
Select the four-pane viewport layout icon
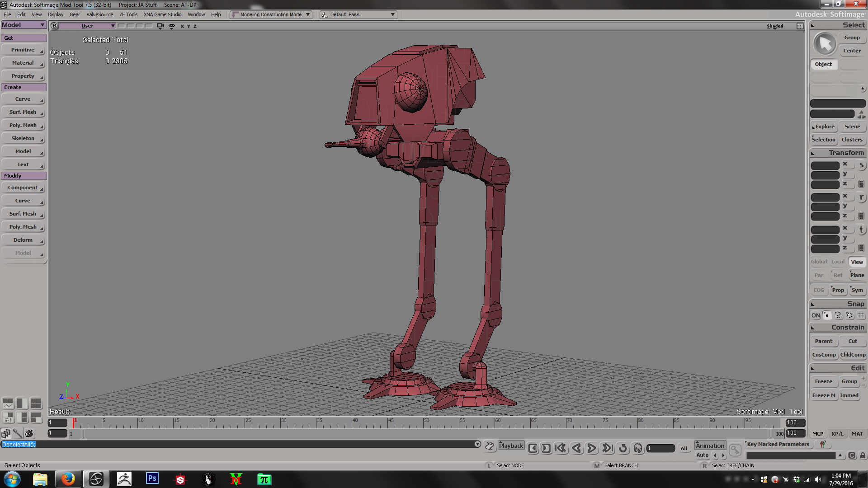coord(36,403)
